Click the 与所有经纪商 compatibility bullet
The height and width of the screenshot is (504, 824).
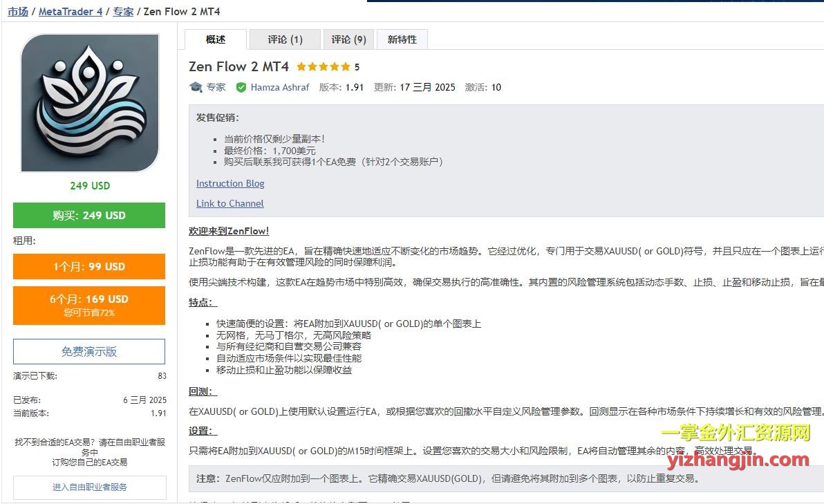pyautogui.click(x=288, y=347)
